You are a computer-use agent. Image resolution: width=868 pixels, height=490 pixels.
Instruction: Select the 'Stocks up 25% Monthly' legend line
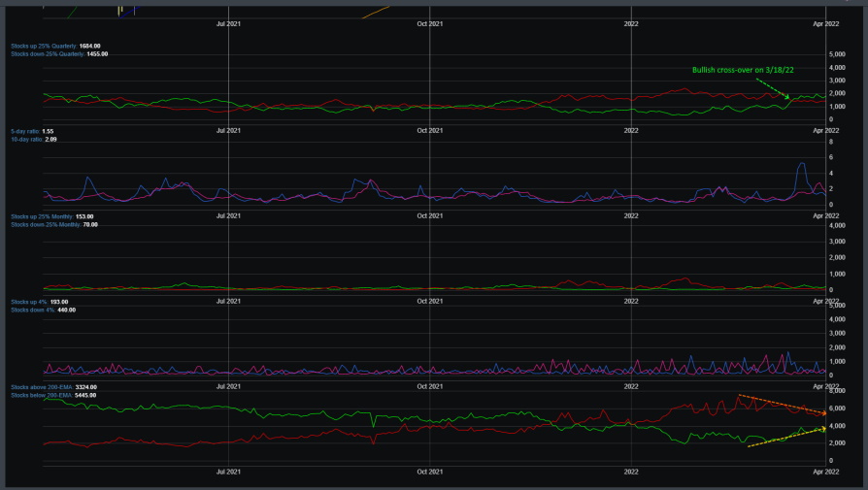pos(52,216)
